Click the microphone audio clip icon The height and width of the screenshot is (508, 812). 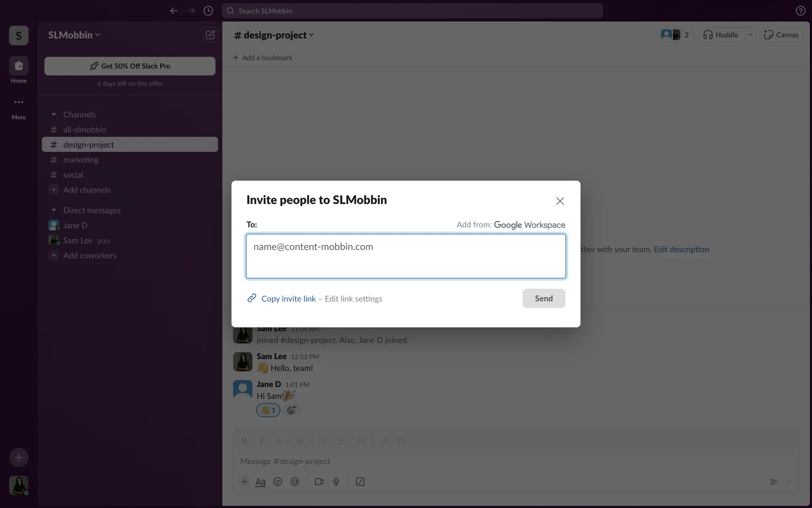click(x=336, y=482)
